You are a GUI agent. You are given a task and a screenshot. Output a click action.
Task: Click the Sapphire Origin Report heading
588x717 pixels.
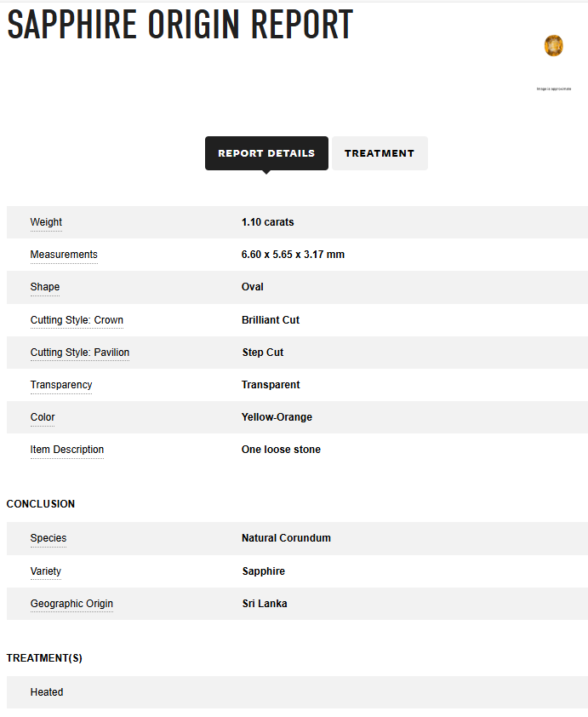(180, 25)
